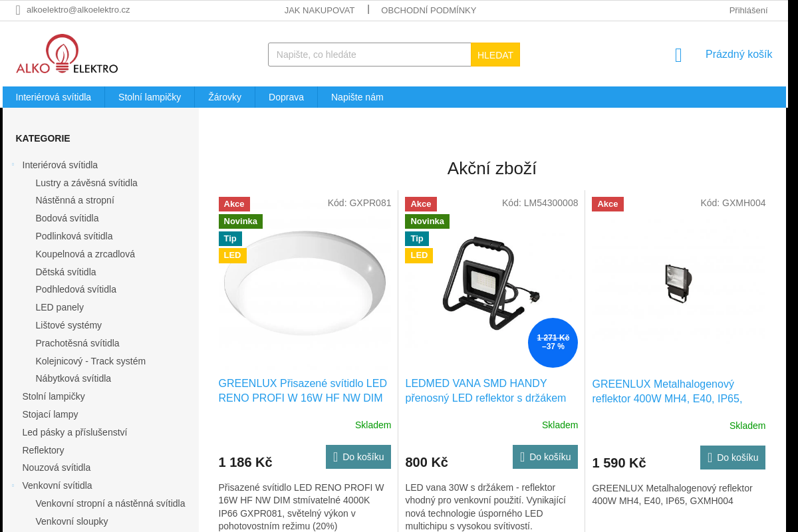The height and width of the screenshot is (532, 798).
Task: Click Akce badge on GXPR081 product
Action: [234, 204]
